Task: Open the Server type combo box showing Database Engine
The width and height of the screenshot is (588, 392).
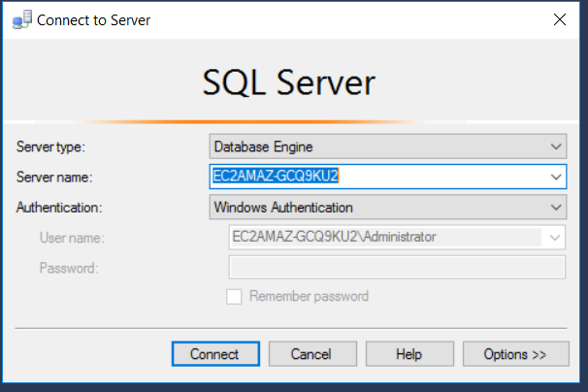Action: (x=388, y=147)
